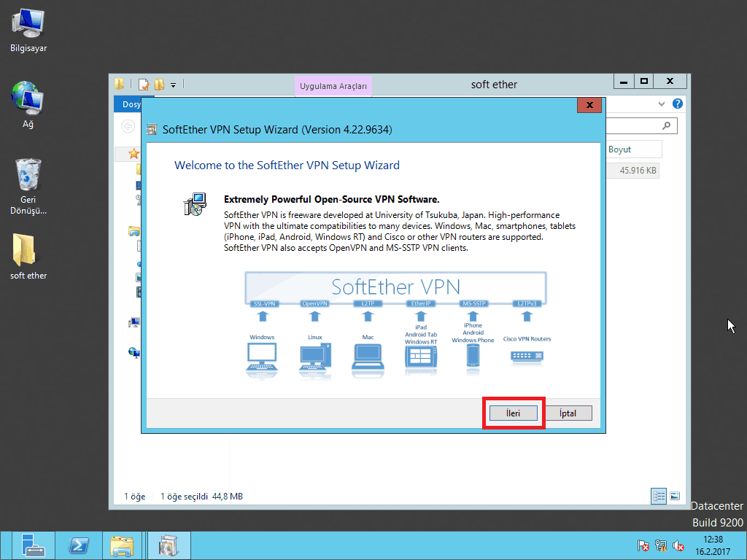Viewport: 747px width, 560px height.
Task: Click the İleri button to proceed
Action: [514, 413]
